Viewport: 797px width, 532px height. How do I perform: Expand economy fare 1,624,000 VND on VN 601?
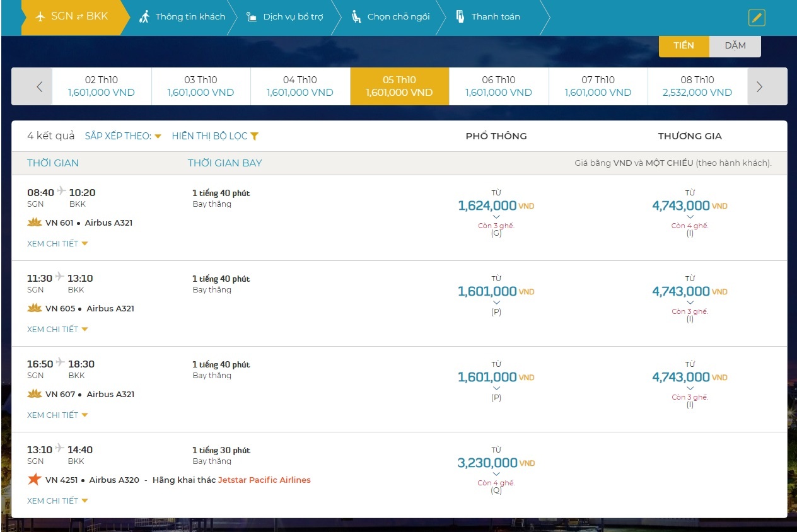point(496,206)
